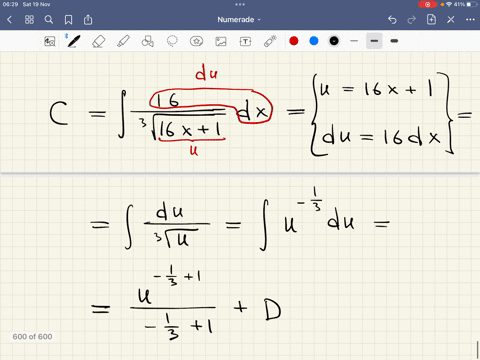Select the Image insert tool
480x360 pixels.
pos(221,41)
